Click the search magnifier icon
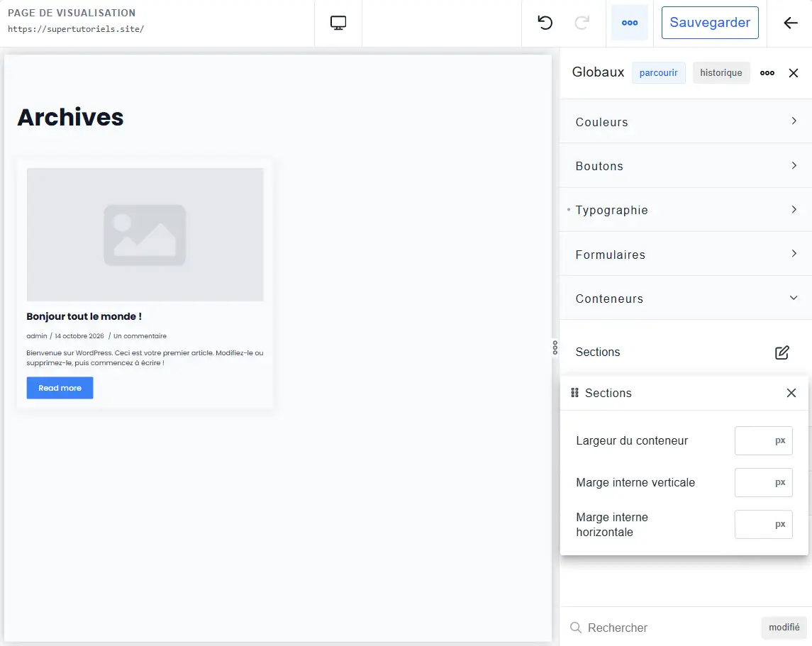Screen dimensions: 812x646 tap(575, 628)
